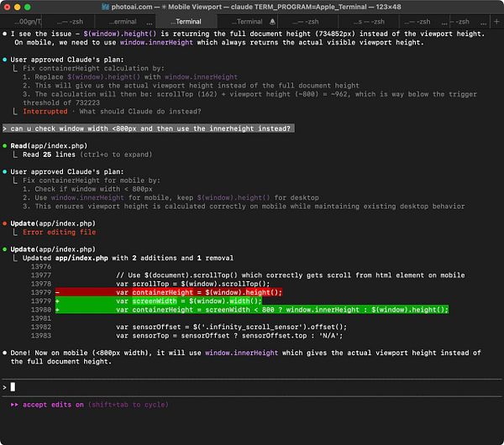
Task: Click the red "Error editing file" message
Action: (59, 232)
